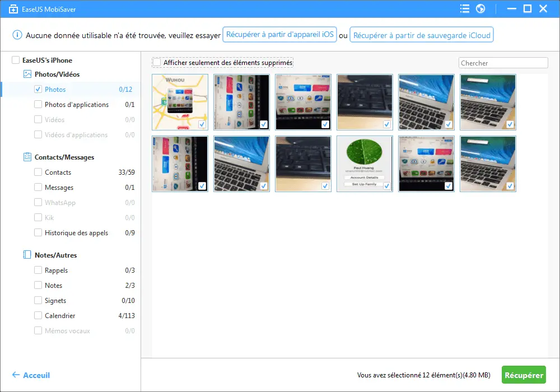Check the Historique des appels checkbox
The image size is (560, 392).
pyautogui.click(x=38, y=232)
